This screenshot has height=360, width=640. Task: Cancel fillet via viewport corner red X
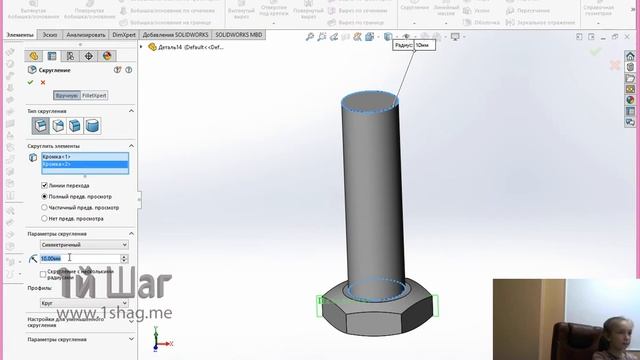click(x=615, y=65)
